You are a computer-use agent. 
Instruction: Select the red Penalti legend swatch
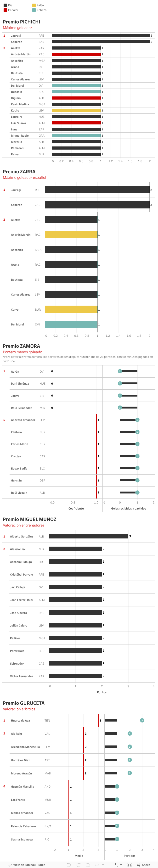coord(5,10)
